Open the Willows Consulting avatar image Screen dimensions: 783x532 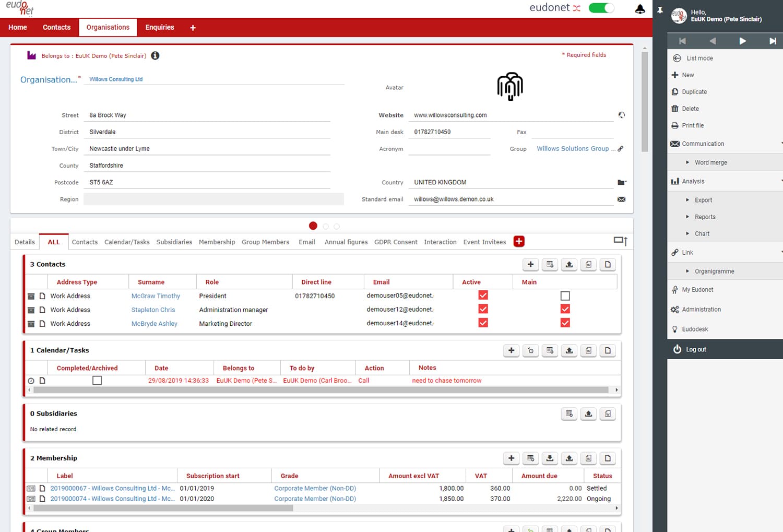510,86
